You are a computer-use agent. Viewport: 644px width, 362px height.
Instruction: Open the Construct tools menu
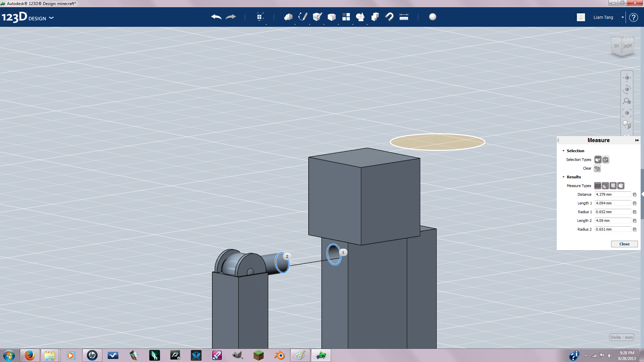click(x=317, y=17)
